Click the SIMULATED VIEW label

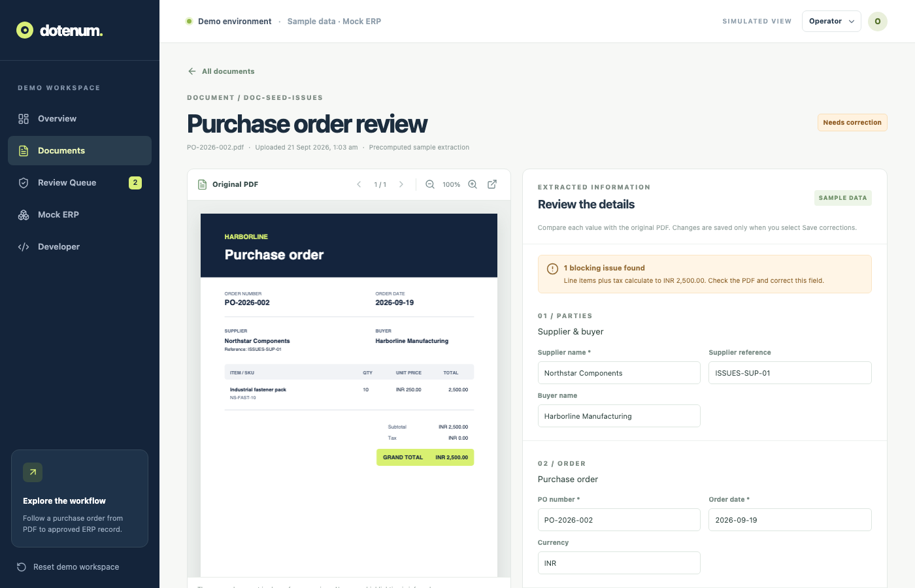757,22
